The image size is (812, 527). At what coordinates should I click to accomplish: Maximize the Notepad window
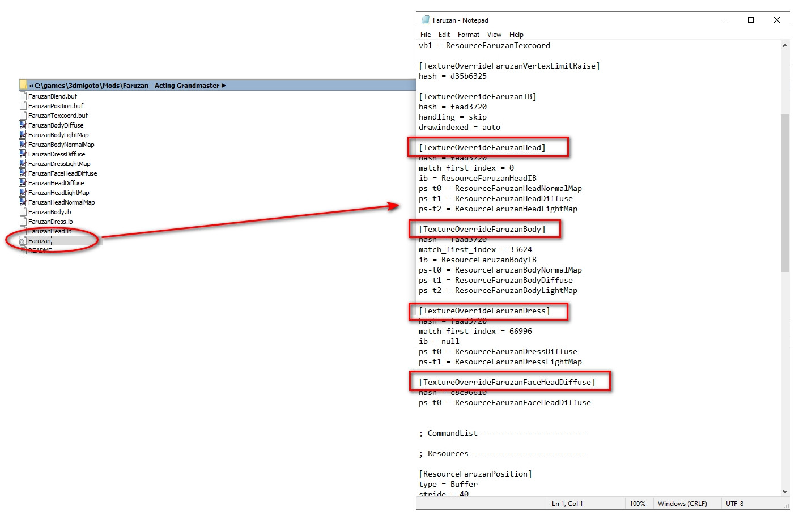[751, 20]
